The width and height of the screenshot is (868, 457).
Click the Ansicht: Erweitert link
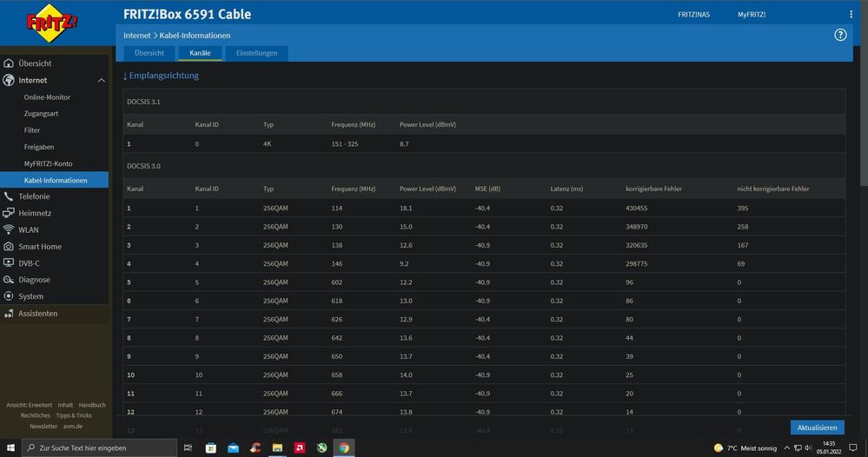point(29,405)
